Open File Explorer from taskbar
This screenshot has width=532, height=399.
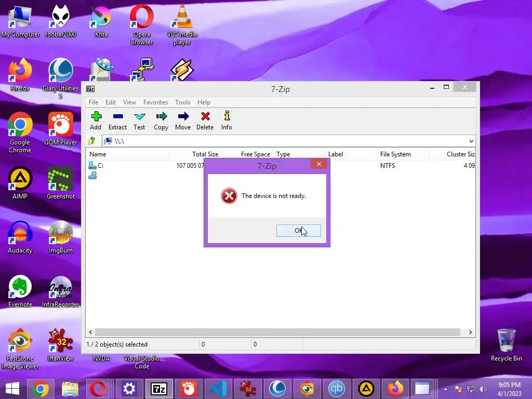point(70,389)
